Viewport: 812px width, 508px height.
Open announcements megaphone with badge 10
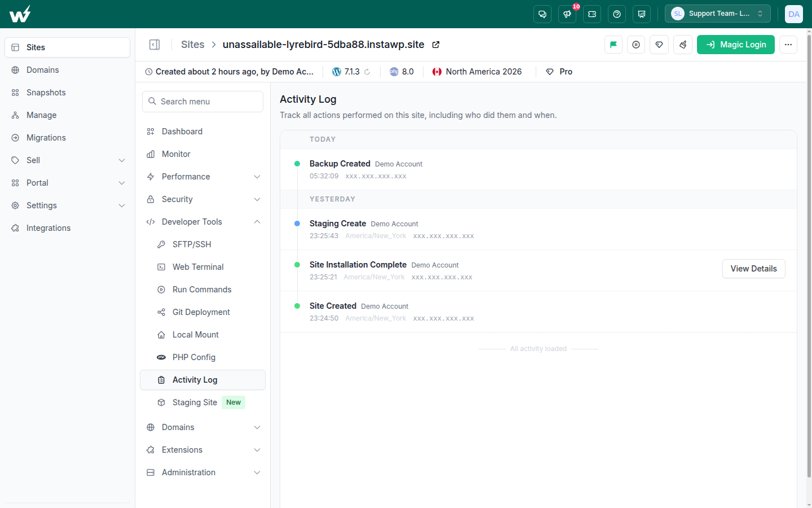point(567,14)
